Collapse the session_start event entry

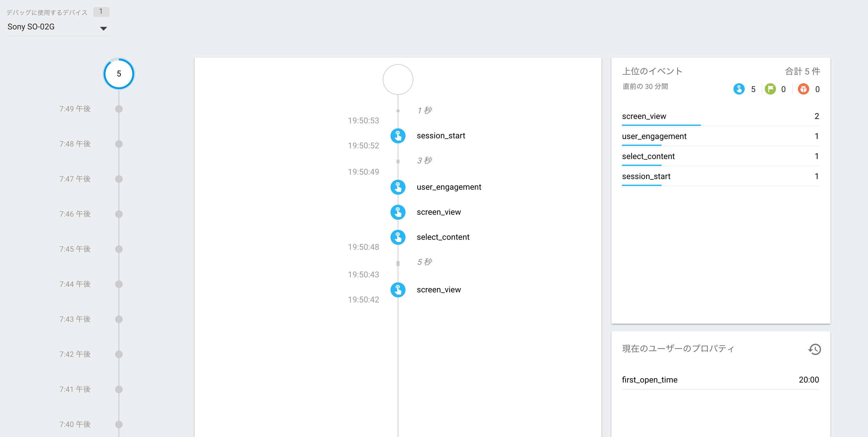pos(441,136)
